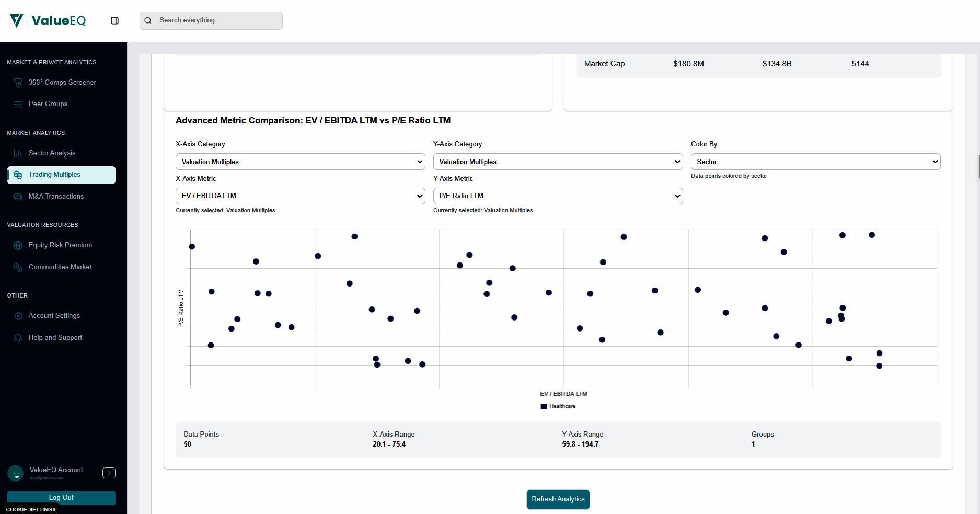
Task: Open the X-Axis Metric EV / EBITDA dropdown
Action: 300,196
